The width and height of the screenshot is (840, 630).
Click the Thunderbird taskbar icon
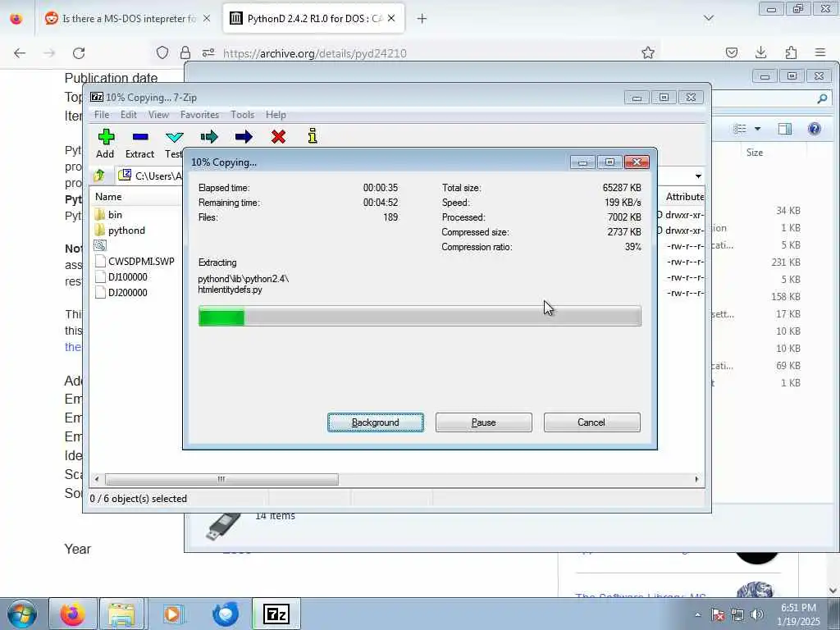pos(226,614)
